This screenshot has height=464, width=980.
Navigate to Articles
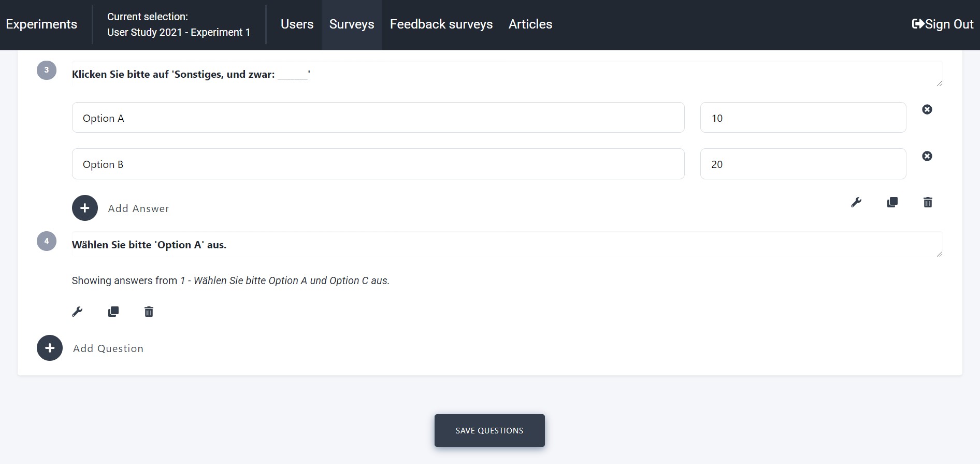[530, 24]
